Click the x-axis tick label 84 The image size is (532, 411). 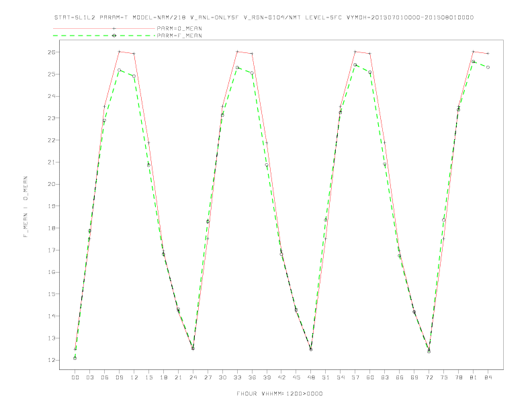488,377
